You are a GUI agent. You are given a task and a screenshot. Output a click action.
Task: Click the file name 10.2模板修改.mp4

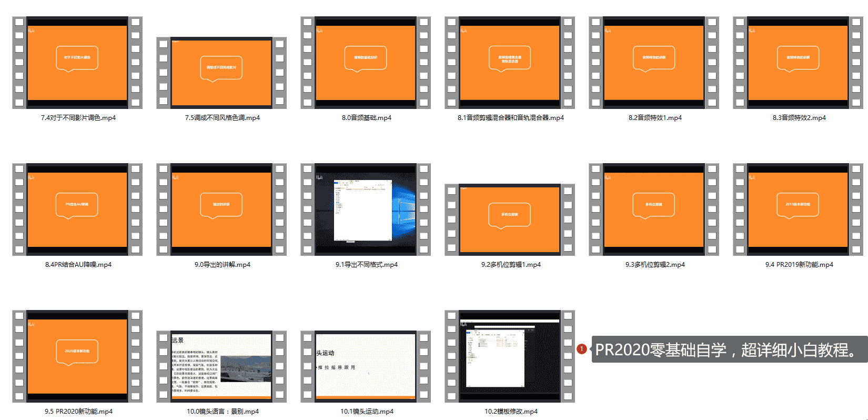coord(511,412)
